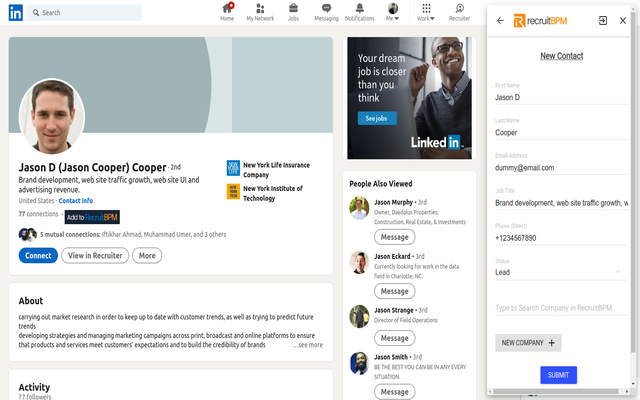Click the Phone (Direct) field
Image resolution: width=640 pixels, height=400 pixels.
561,238
